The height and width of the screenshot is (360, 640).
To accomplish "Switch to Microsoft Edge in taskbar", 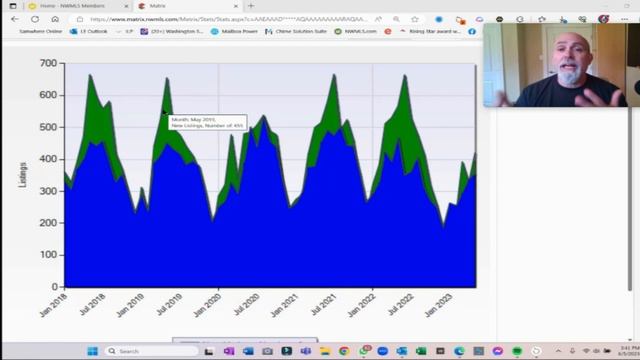I will click(459, 351).
